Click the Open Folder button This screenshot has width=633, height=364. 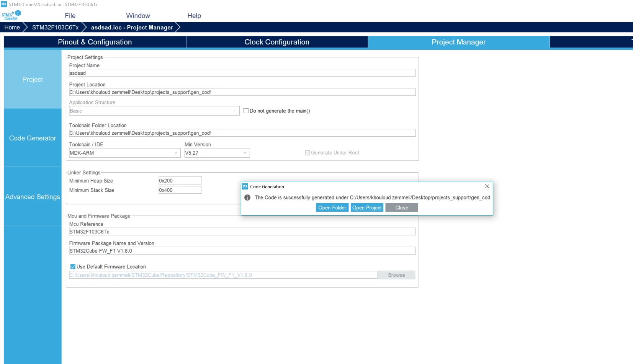pyautogui.click(x=332, y=207)
